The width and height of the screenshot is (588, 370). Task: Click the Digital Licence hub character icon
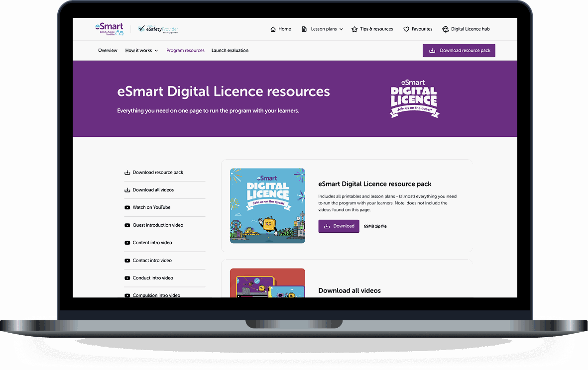click(445, 29)
